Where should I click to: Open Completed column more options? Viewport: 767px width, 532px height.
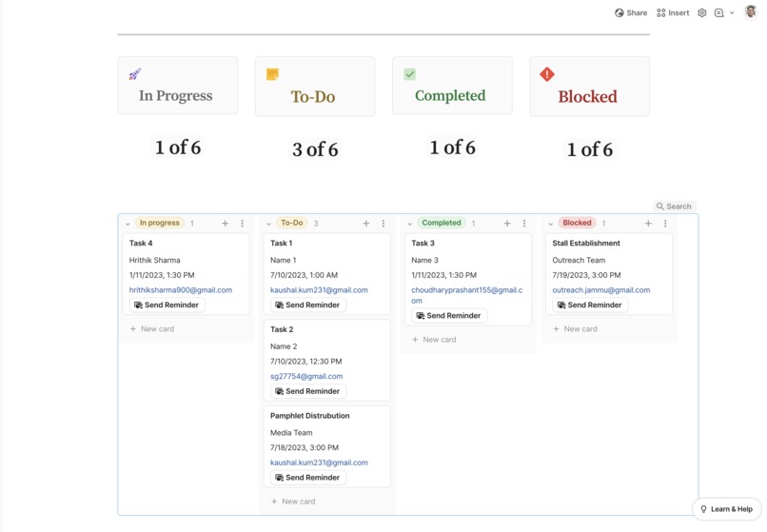[524, 224]
